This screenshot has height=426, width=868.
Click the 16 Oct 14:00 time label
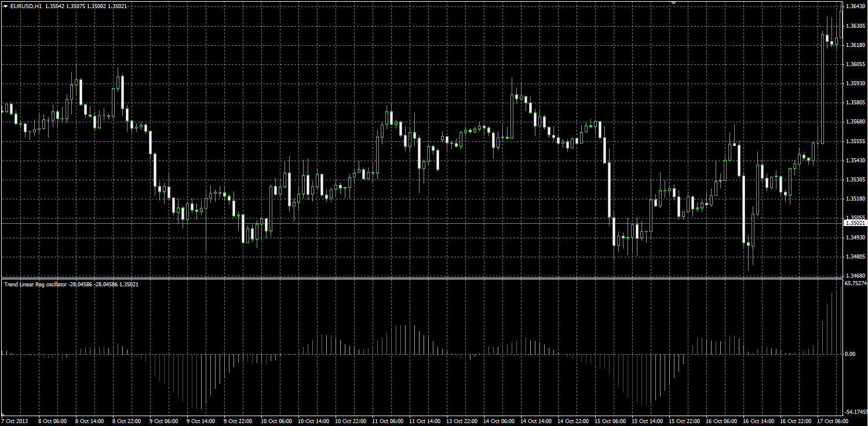click(758, 421)
